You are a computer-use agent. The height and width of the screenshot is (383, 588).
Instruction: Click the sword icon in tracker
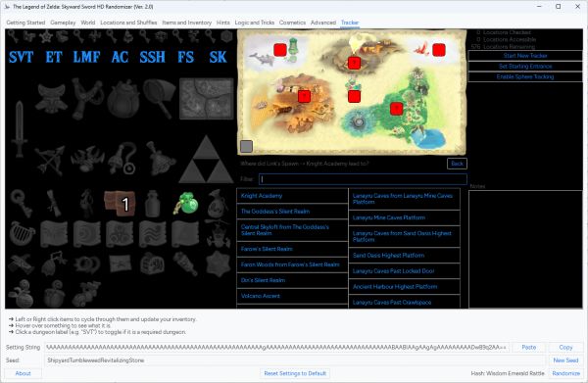(20, 128)
